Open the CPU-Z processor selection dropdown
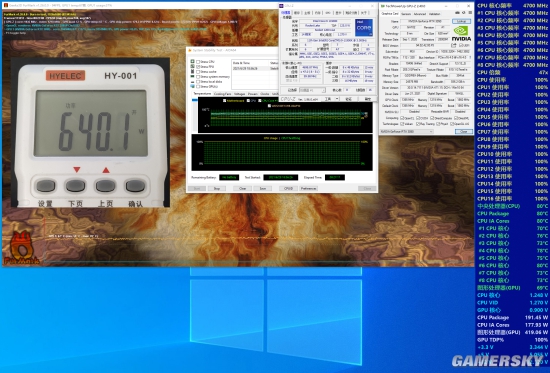The image size is (550, 373). [312, 90]
